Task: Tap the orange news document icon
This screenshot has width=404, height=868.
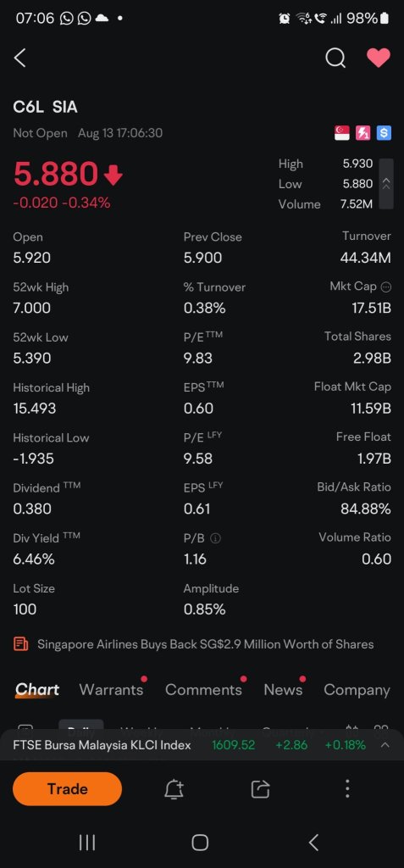Action: (x=20, y=644)
